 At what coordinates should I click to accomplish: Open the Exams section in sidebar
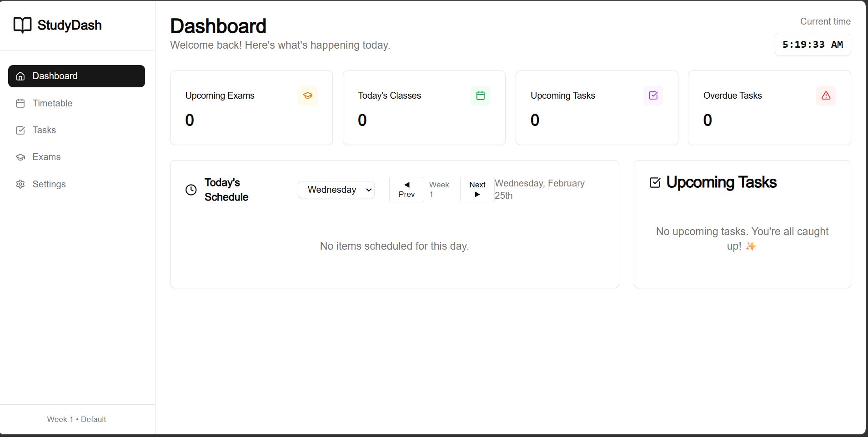46,157
